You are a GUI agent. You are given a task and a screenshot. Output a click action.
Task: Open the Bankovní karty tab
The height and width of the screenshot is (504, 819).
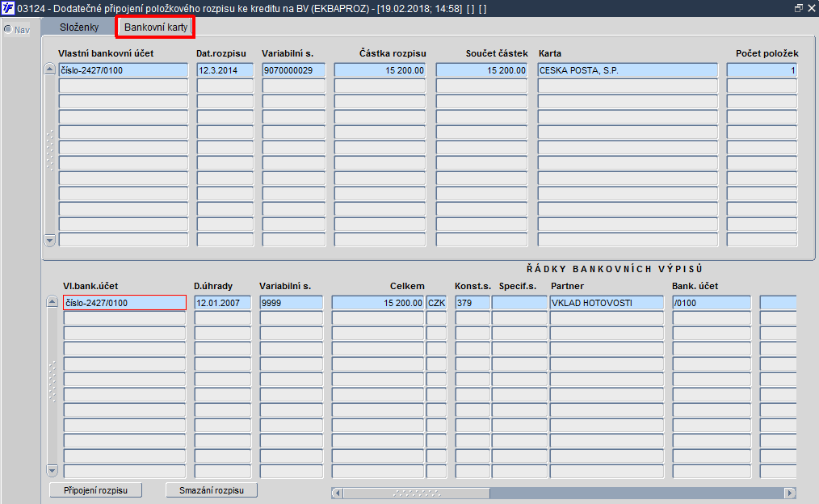pos(156,27)
